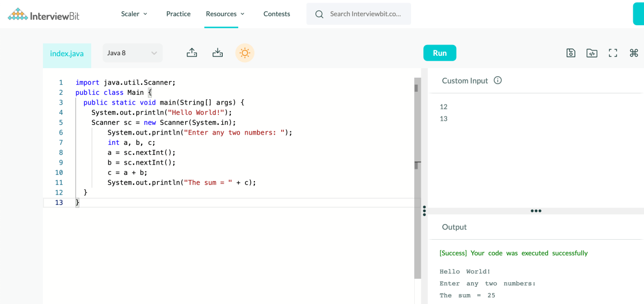Enter fullscreen mode with the expand icon
644x304 pixels.
(613, 53)
